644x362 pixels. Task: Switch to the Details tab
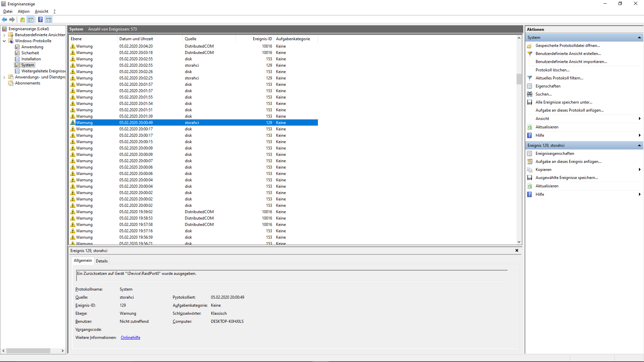coord(102,261)
